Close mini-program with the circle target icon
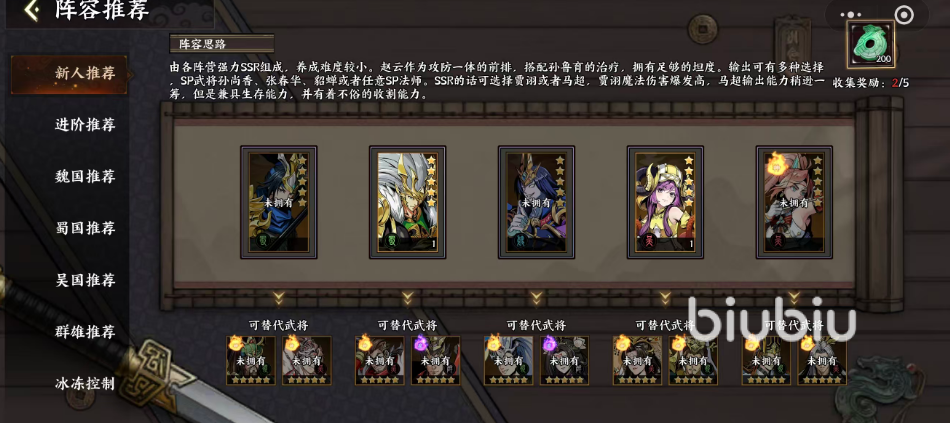Screen dimensions: 950x423 pyautogui.click(x=903, y=15)
